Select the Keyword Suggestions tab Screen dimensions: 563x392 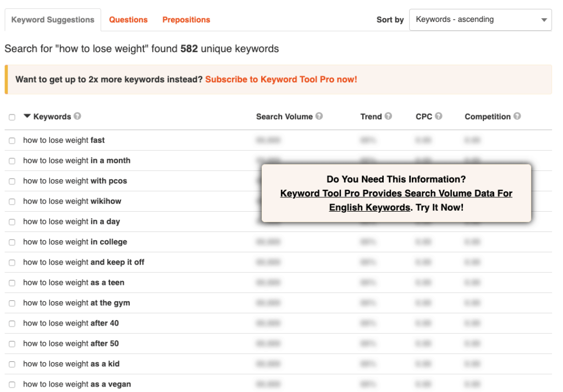coord(53,20)
